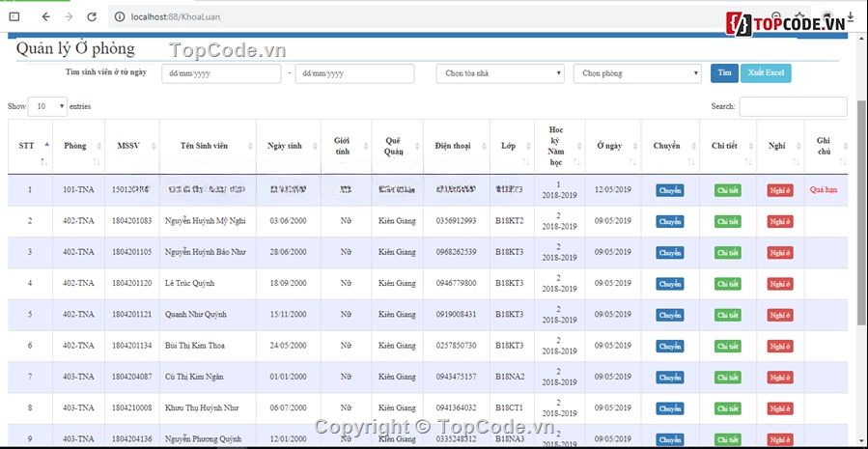Viewport: 868px width, 449px height.
Task: Click Nghỉ ở for Nguyễn Huỳnh Bảo Như
Action: tap(780, 252)
